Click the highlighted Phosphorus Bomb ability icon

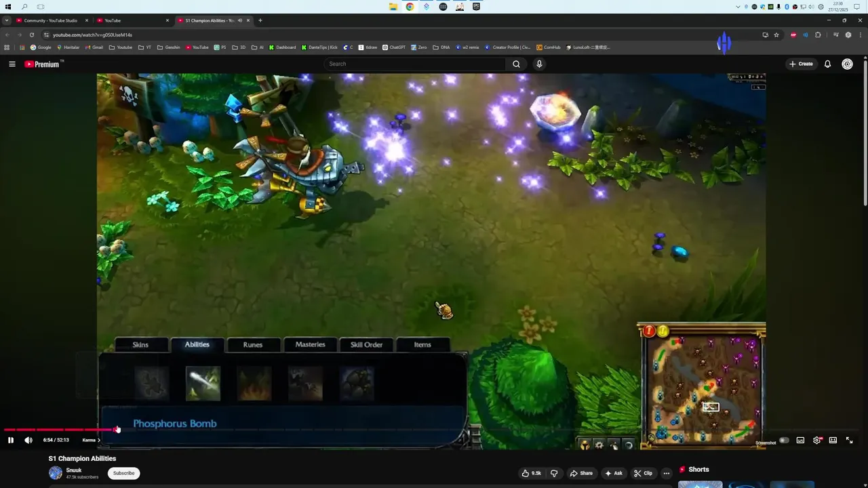pyautogui.click(x=203, y=384)
